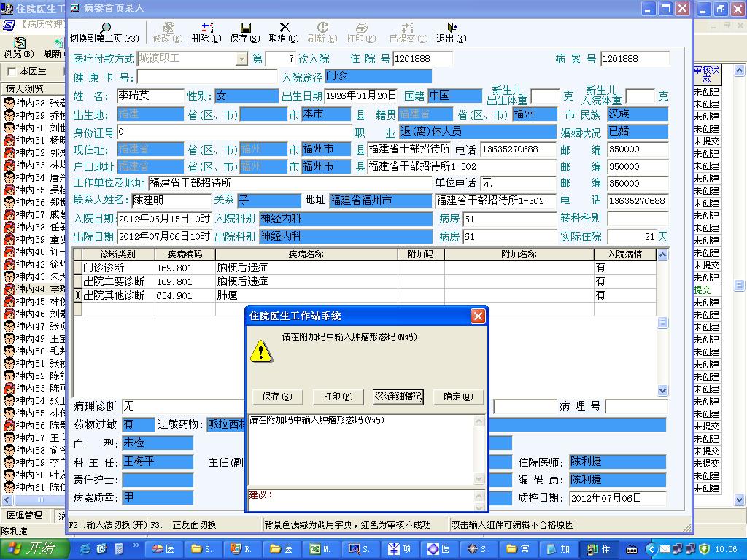
Task: Click the 性别 field showing 女
Action: [x=247, y=96]
